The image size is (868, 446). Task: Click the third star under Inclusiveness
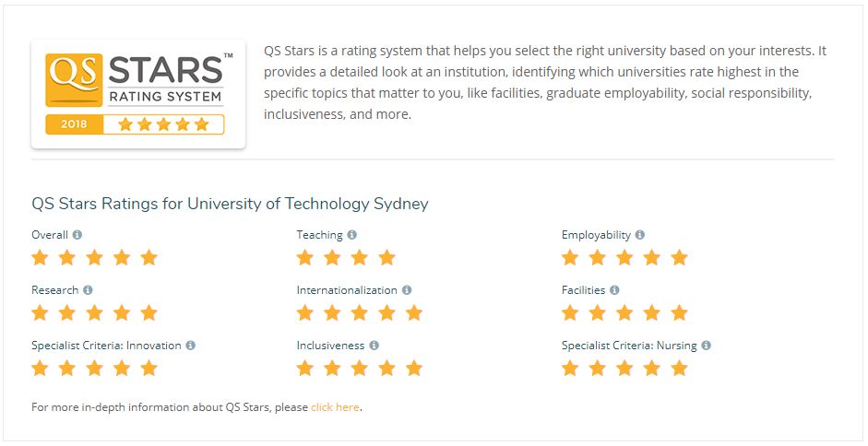[359, 368]
